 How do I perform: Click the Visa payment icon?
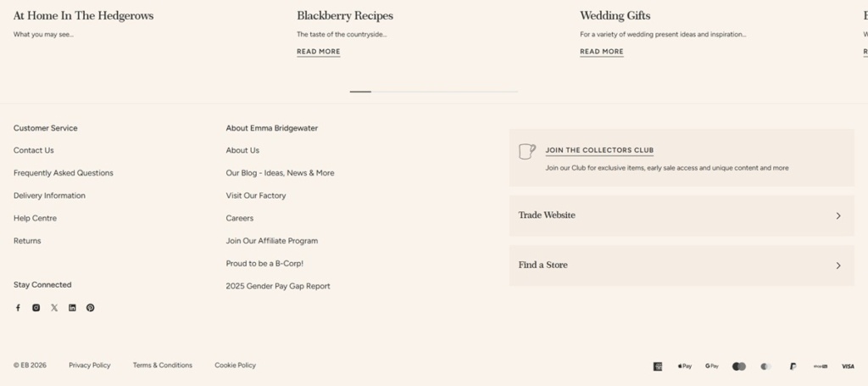(848, 366)
